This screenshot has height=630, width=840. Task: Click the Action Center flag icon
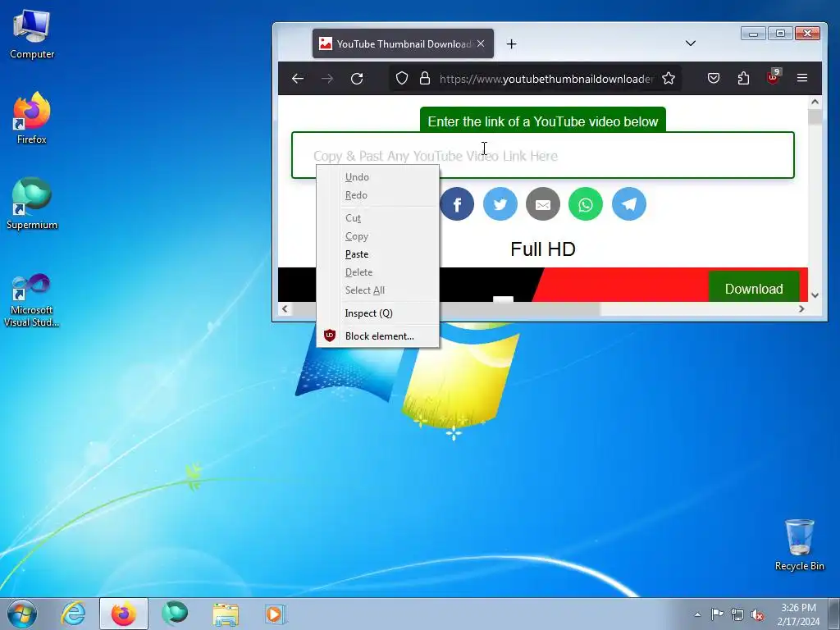pos(717,614)
